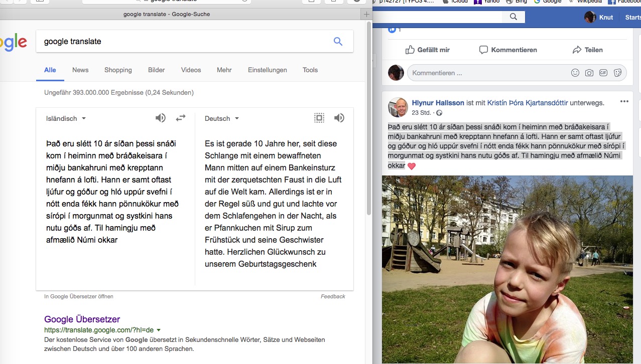Swap translation languages with arrows icon
This screenshot has width=641, height=364.
click(181, 118)
